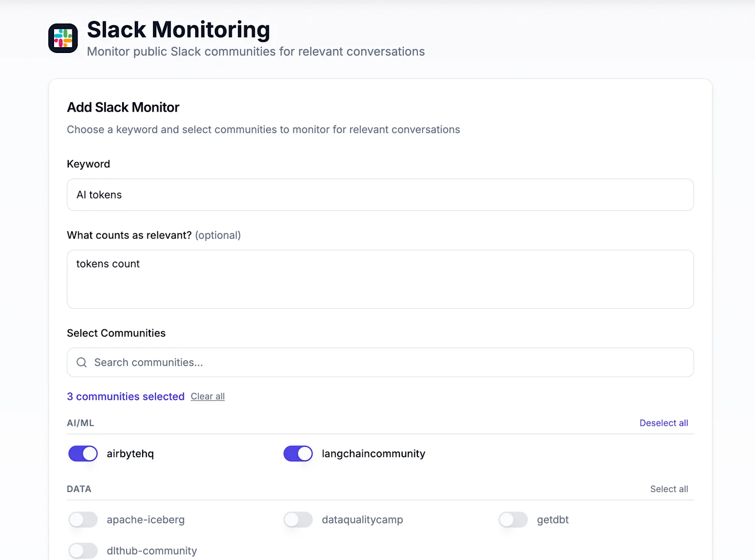Disable the langchaincommunity toggle
This screenshot has height=560, width=755.
298,454
